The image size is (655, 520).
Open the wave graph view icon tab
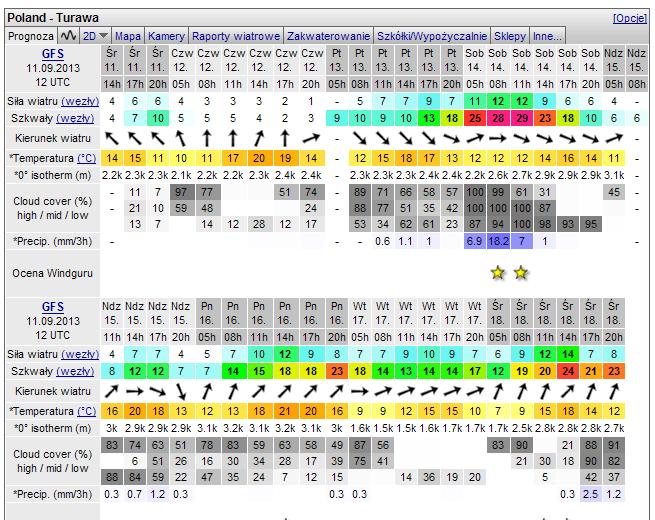tap(68, 36)
